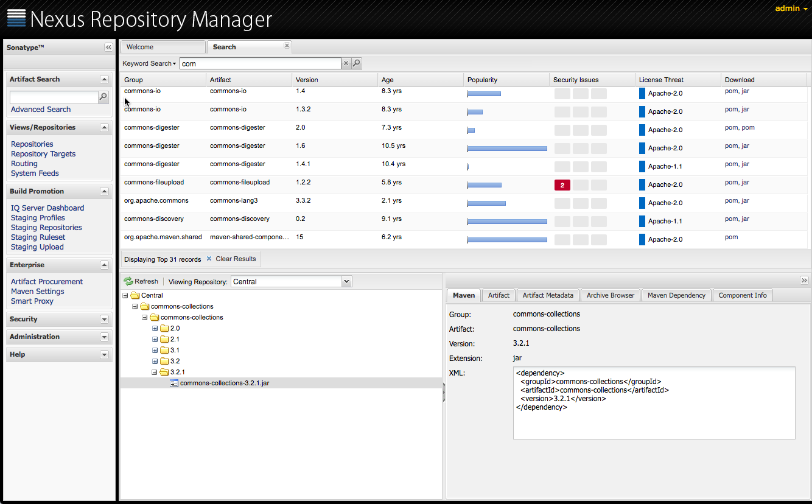Image resolution: width=812 pixels, height=504 pixels.
Task: Expand the 3.2 version folder
Action: click(x=155, y=361)
